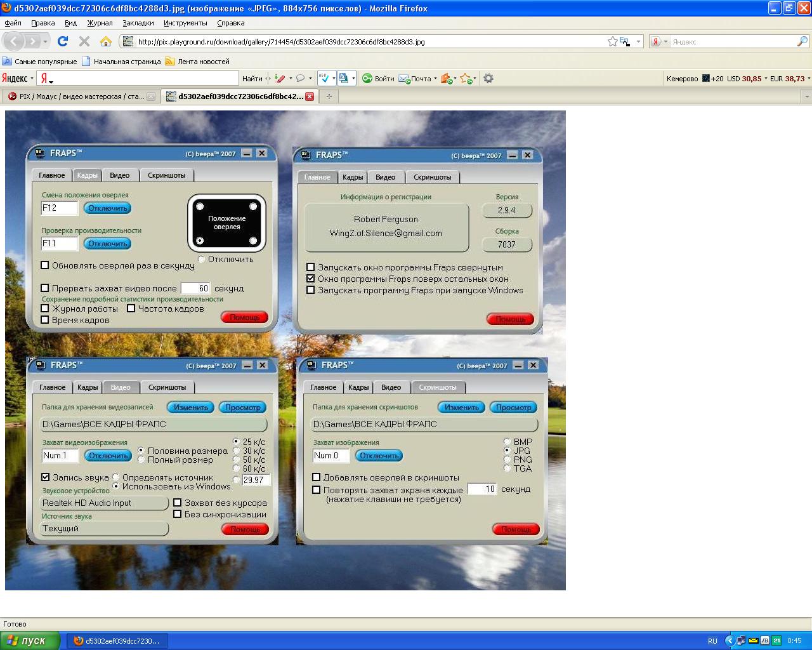Open the list-all-tabs dropdown at tab bar end
Screen dimensions: 812x650
(x=807, y=96)
